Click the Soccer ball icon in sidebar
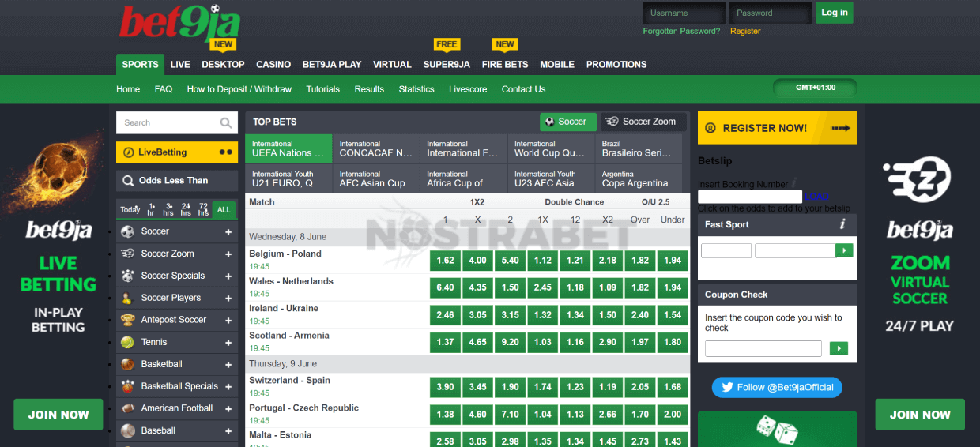 [127, 231]
